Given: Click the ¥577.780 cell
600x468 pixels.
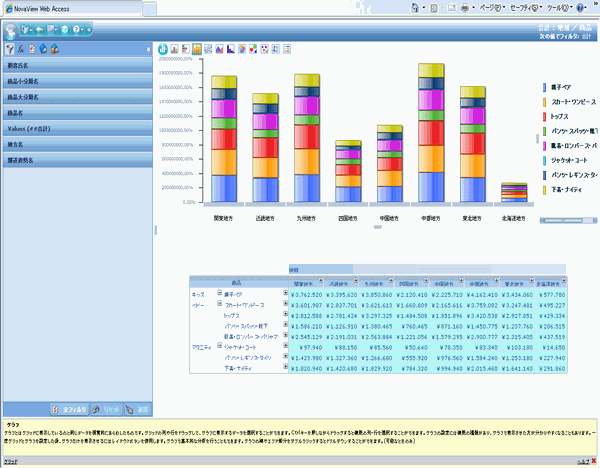Looking at the screenshot, I should coord(551,295).
